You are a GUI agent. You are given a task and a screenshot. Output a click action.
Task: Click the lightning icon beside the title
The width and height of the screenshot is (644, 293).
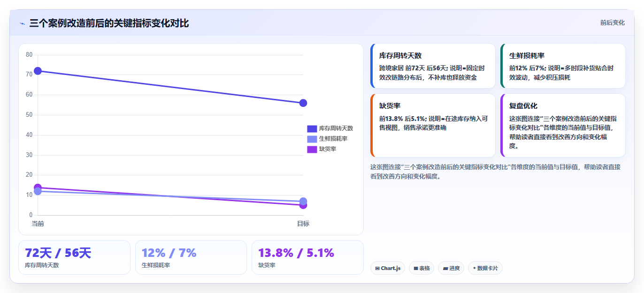[x=22, y=23]
